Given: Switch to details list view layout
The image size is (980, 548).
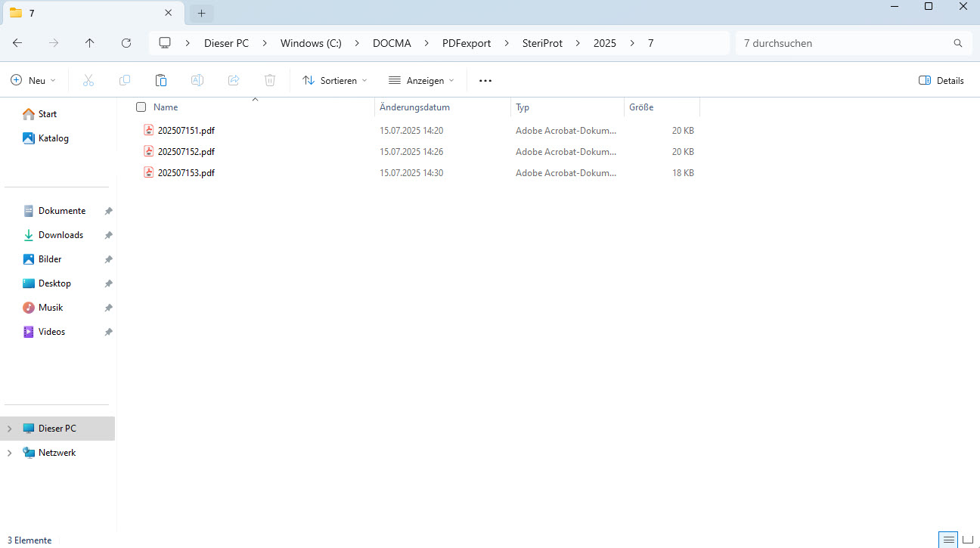Looking at the screenshot, I should tap(949, 540).
